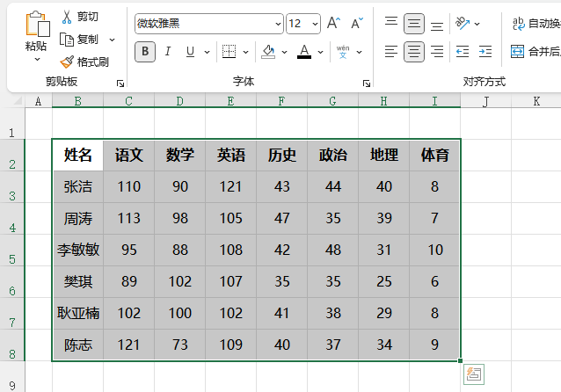Toggle Bold formatting
The image size is (561, 392).
coord(145,52)
